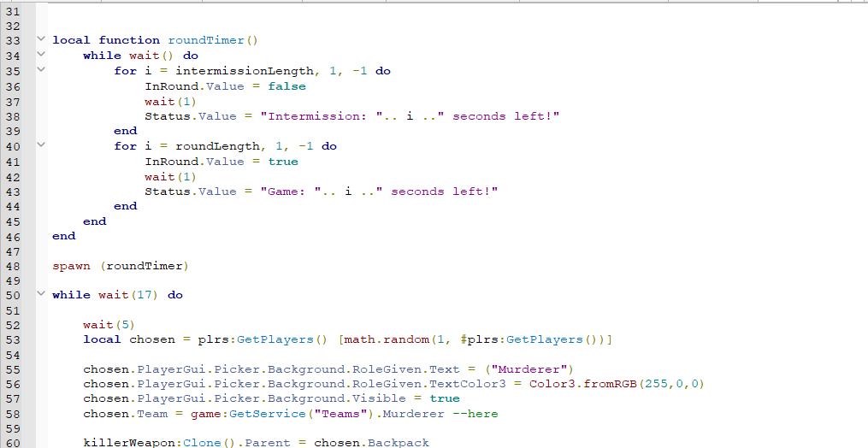Viewport: 868px width, 448px height.
Task: Click Status.Value on line 38
Action: pos(191,116)
